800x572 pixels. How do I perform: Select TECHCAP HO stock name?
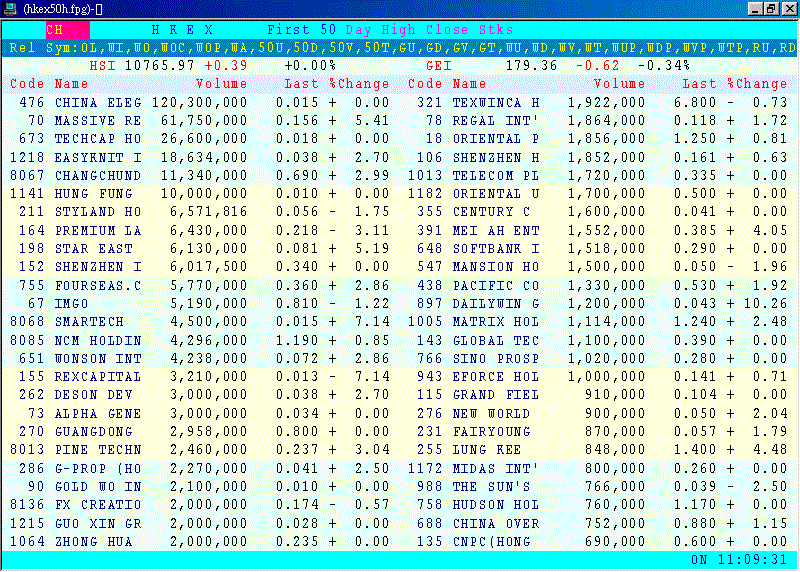[98, 139]
